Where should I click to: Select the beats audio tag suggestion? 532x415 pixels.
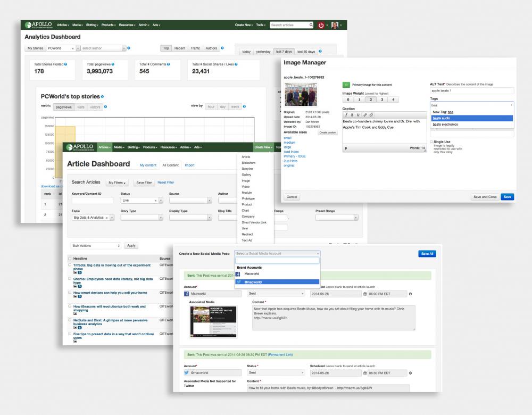pos(471,118)
